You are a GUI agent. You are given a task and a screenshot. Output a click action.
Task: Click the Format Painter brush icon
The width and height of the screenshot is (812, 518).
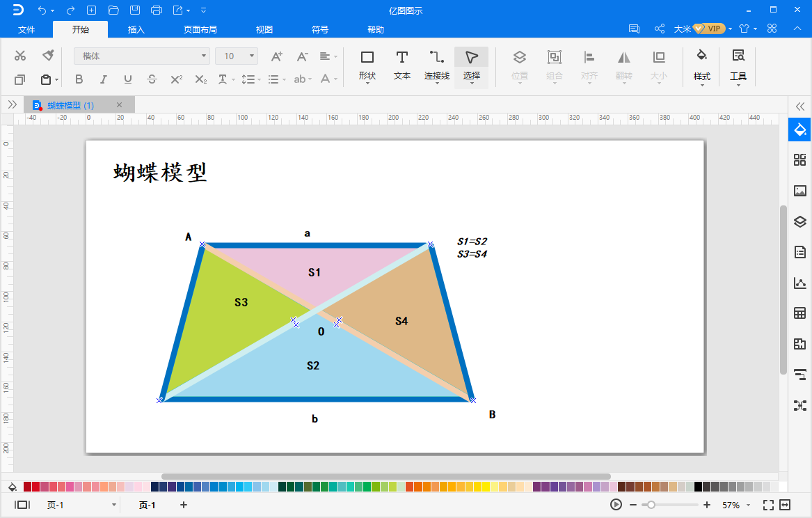point(48,56)
